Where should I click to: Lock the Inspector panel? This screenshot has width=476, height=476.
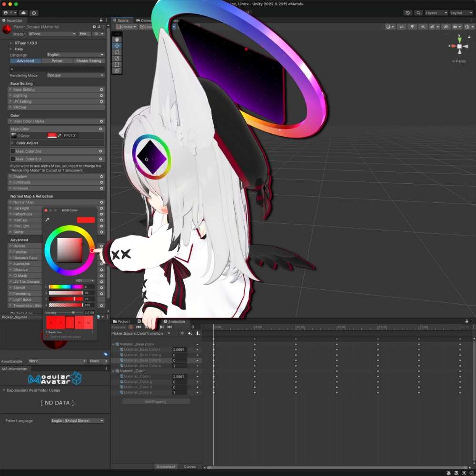101,20
